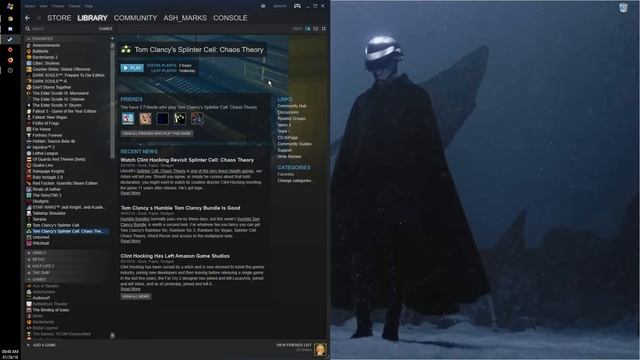Click the Steam icon in the Windows taskbar
This screenshot has height=360, width=640.
(x=10, y=39)
